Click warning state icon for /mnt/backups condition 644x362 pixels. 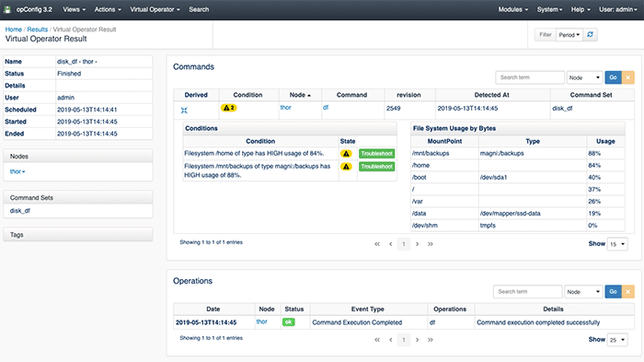(x=346, y=167)
